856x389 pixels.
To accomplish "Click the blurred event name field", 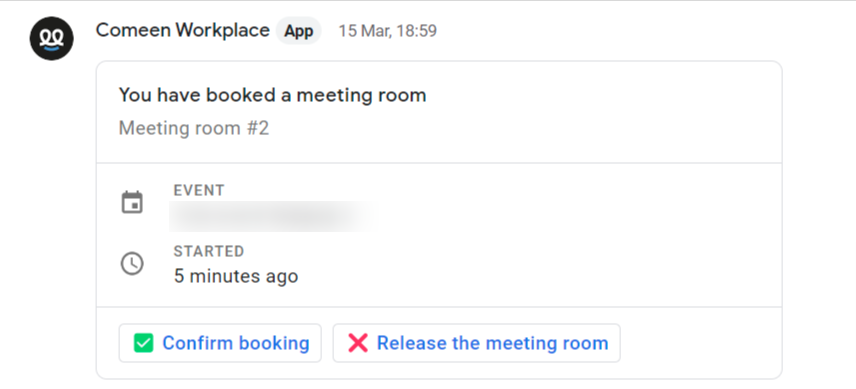I will point(273,217).
